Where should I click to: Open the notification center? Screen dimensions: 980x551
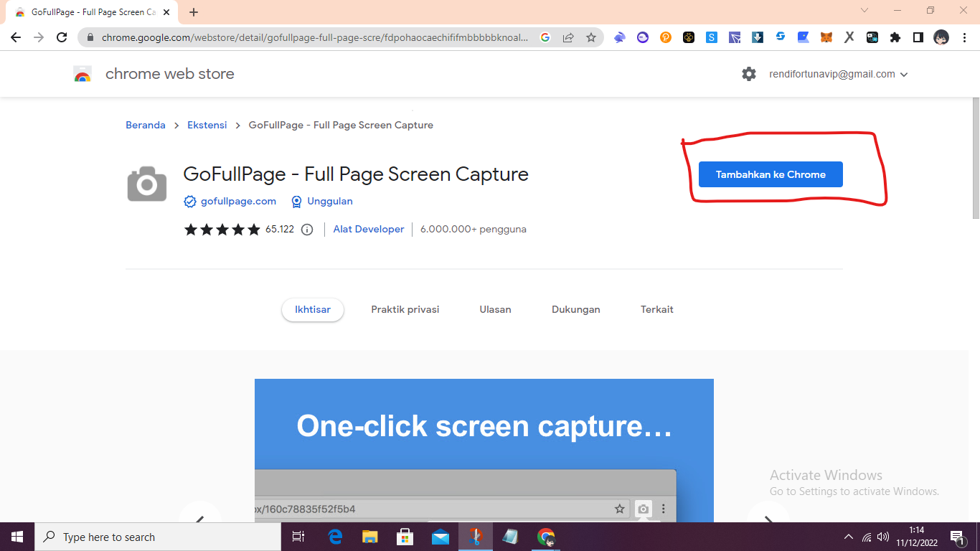click(x=958, y=537)
